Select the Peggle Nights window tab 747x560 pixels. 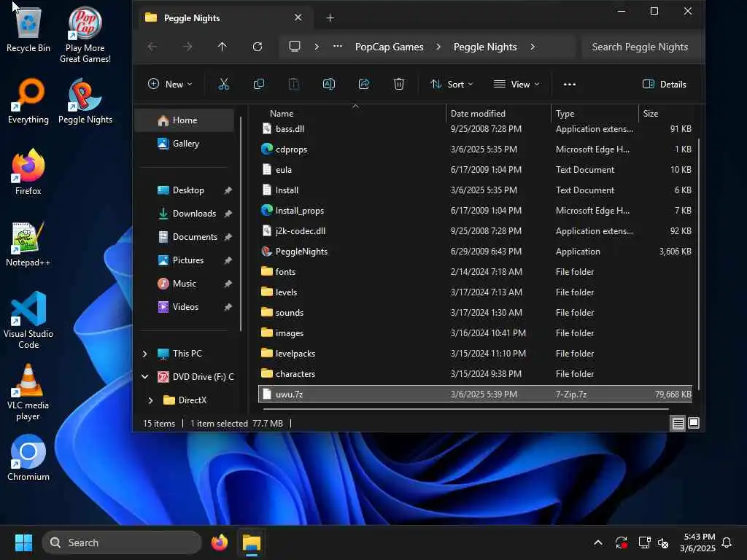pos(224,17)
